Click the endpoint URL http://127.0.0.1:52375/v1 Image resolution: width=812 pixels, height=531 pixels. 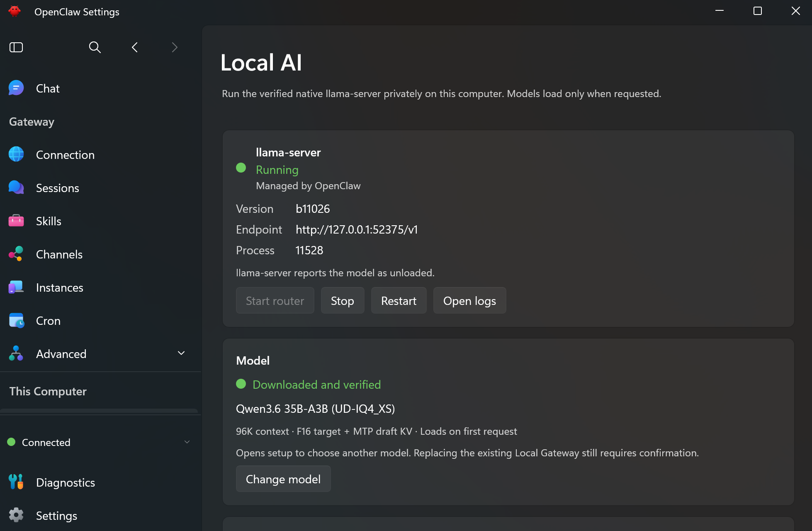[357, 229]
